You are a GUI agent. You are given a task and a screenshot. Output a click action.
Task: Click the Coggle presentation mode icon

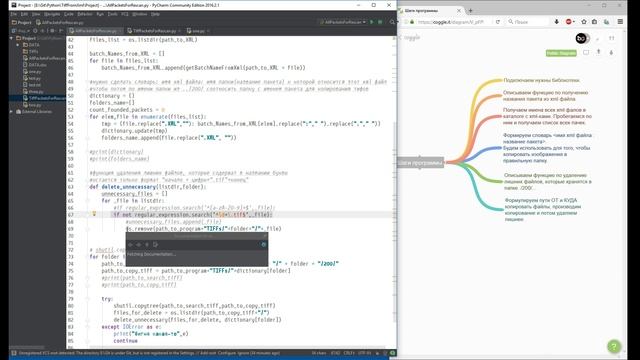point(586,53)
